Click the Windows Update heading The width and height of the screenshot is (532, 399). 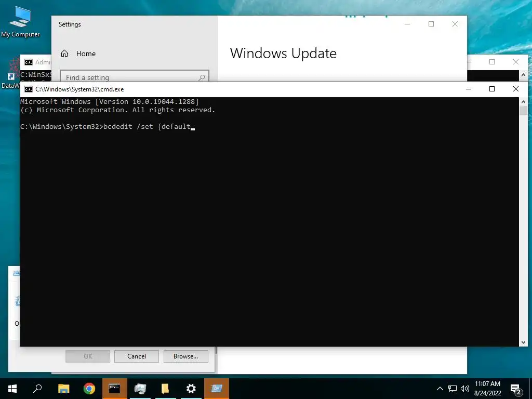(x=283, y=54)
